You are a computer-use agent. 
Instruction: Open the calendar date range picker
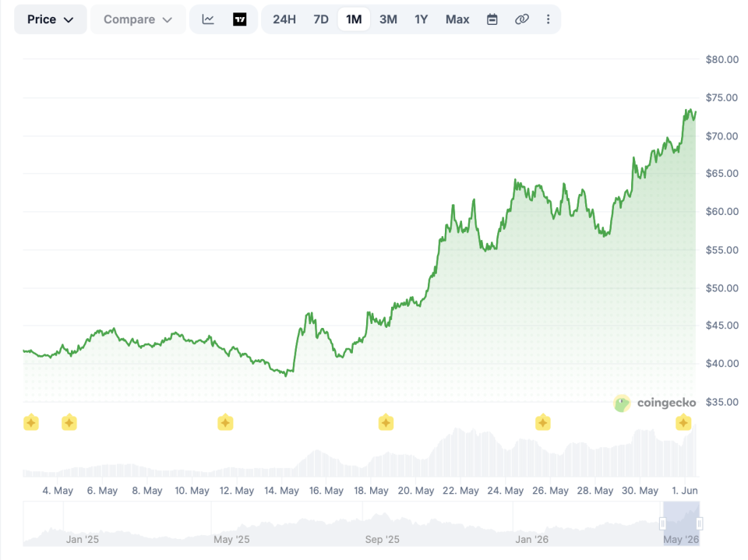[x=492, y=19]
